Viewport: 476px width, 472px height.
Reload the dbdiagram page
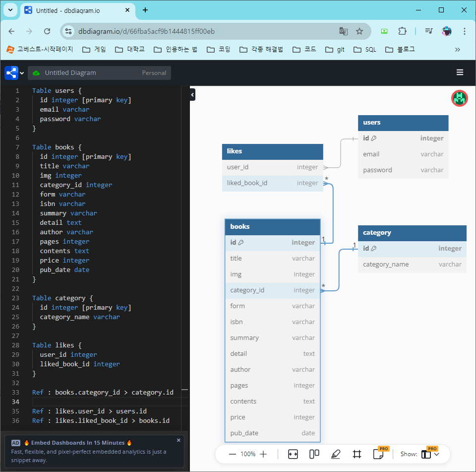47,31
